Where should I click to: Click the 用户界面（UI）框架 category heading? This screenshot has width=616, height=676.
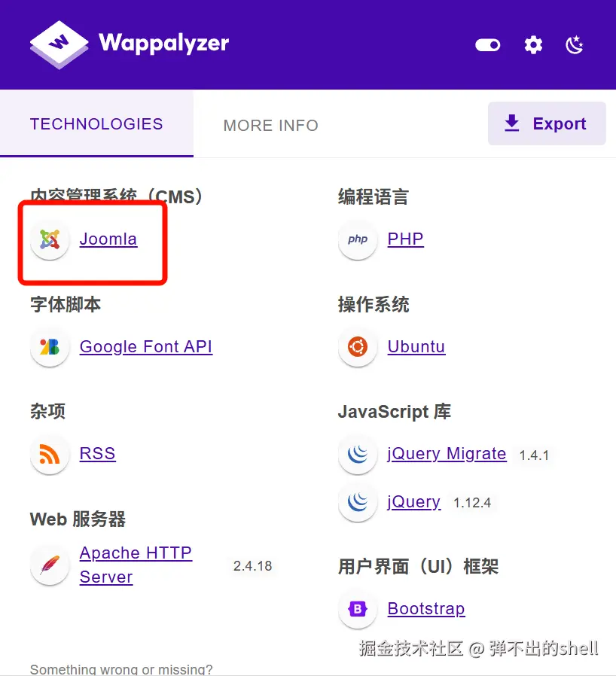[418, 566]
